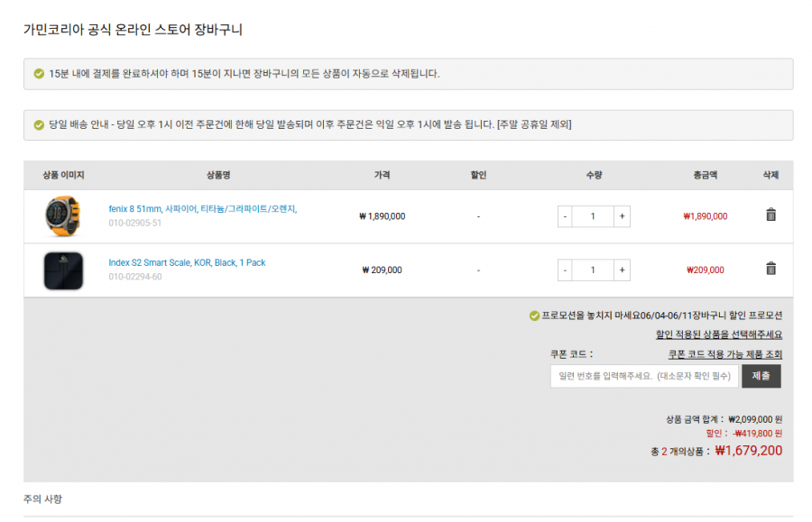Decrease fenix 8 quantity with minus button

pos(565,216)
